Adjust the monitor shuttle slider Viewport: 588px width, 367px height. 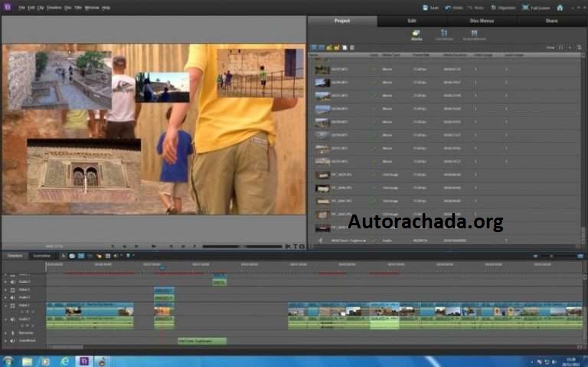(x=242, y=247)
